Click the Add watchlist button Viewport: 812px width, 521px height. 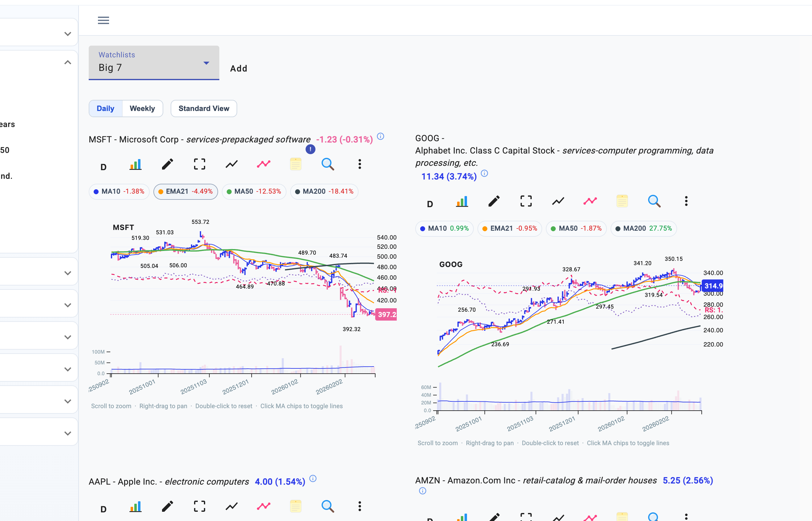[x=238, y=68]
